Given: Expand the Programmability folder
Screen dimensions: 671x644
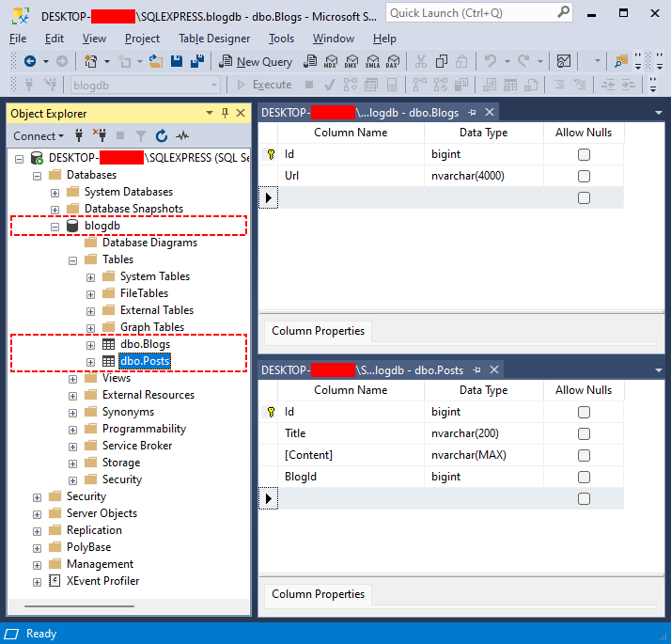Looking at the screenshot, I should pos(72,430).
